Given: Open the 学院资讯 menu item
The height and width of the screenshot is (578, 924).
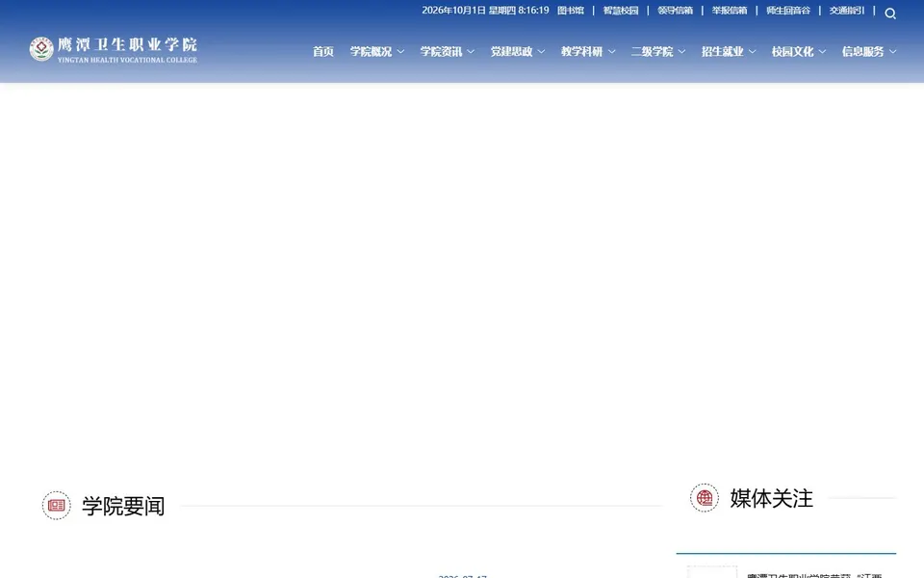Looking at the screenshot, I should pos(441,51).
